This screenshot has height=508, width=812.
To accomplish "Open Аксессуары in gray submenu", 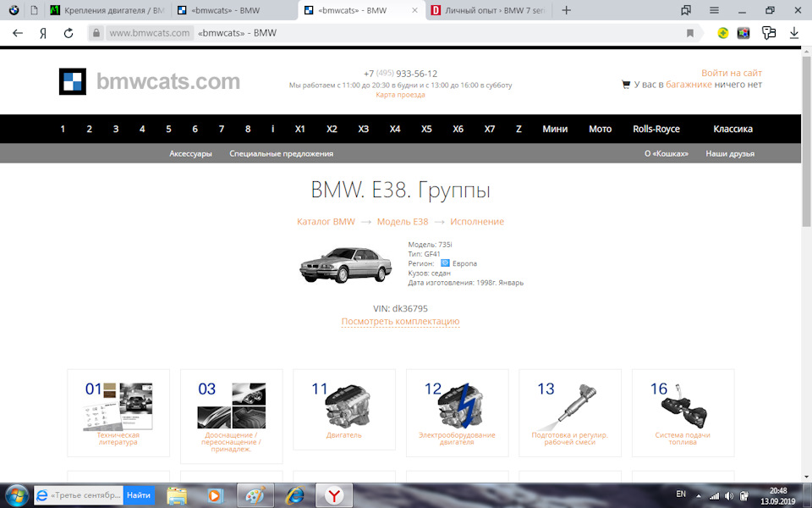I will (x=190, y=153).
